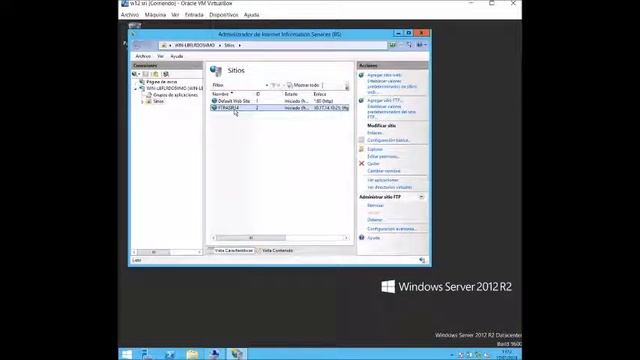Open IIS Manager Ayuda menu
Image resolution: width=640 pixels, height=360 pixels.
click(176, 56)
